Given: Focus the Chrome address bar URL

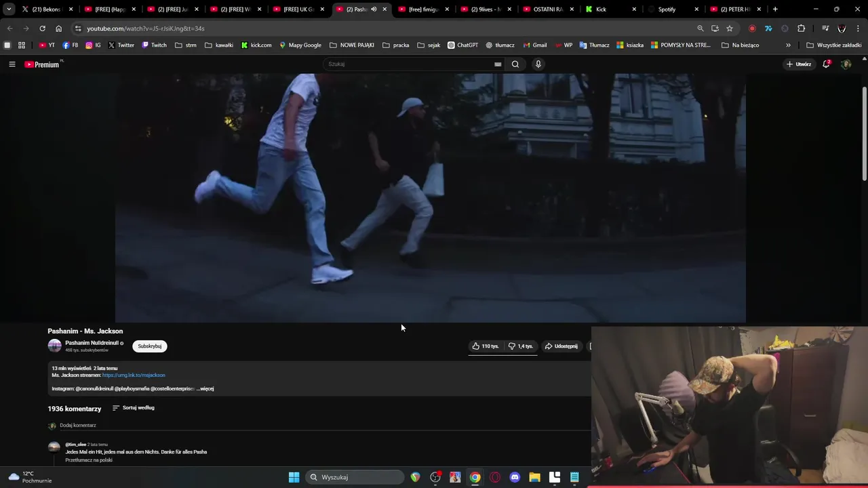Looking at the screenshot, I should coord(380,28).
